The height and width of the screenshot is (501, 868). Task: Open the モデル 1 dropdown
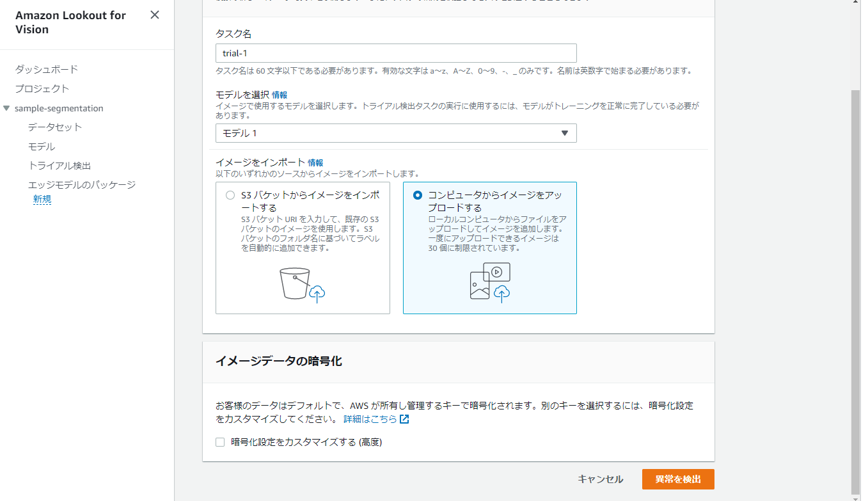(x=396, y=133)
